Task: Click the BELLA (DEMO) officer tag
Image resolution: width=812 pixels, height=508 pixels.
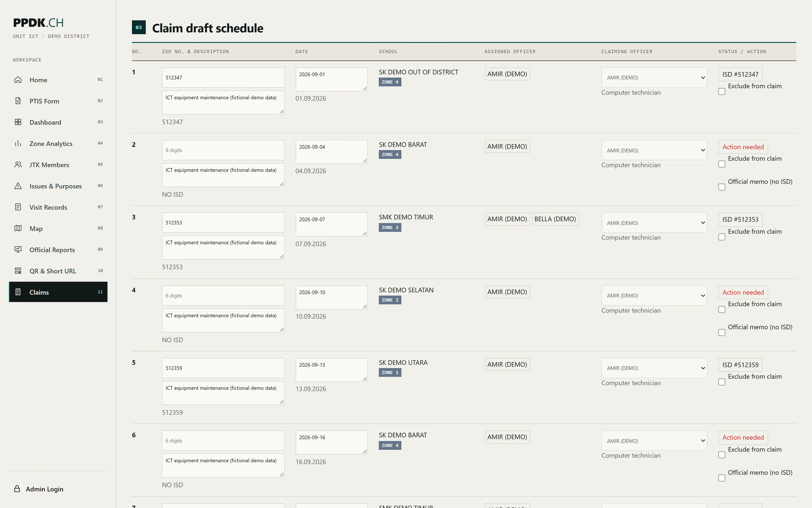Action: click(x=555, y=219)
